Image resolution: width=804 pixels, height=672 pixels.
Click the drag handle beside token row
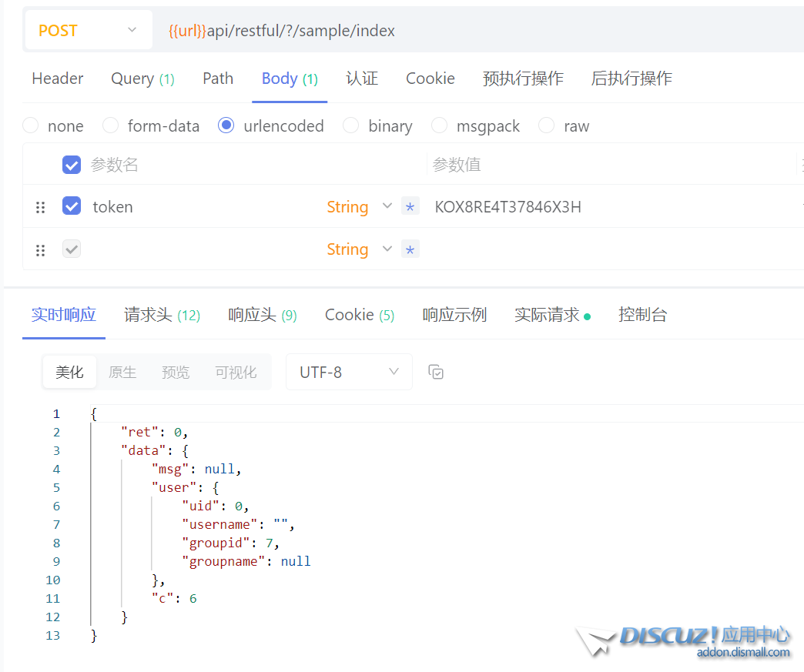click(41, 207)
